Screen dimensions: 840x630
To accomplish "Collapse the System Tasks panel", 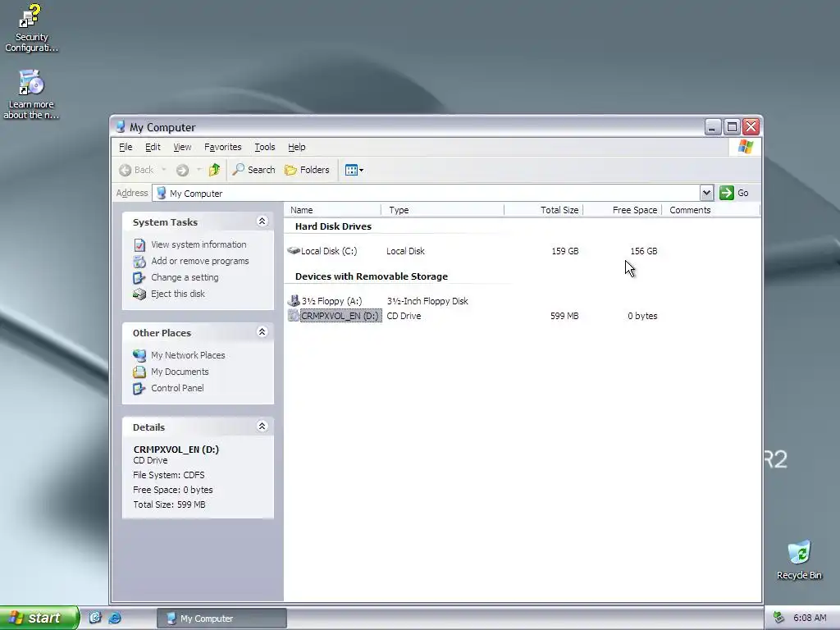I will pyautogui.click(x=262, y=221).
